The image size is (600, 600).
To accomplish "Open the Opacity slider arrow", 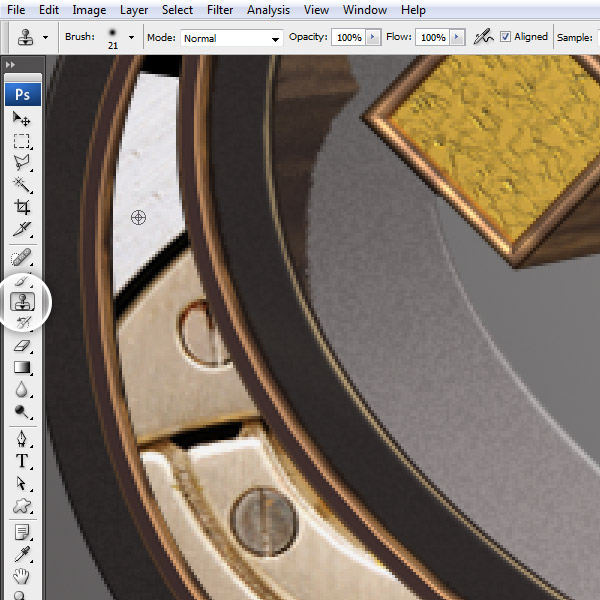I will coord(373,37).
